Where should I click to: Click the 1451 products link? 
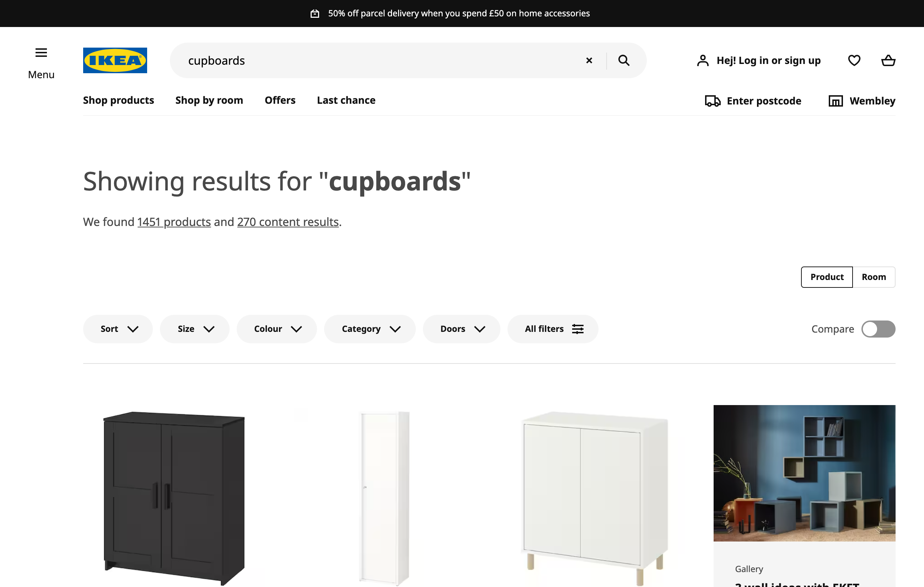tap(174, 221)
